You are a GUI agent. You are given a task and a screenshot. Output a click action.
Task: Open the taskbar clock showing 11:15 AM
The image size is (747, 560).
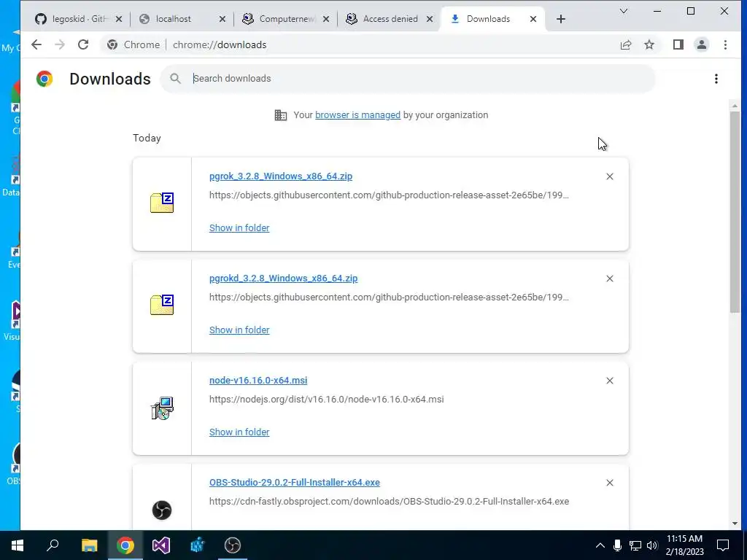point(684,545)
